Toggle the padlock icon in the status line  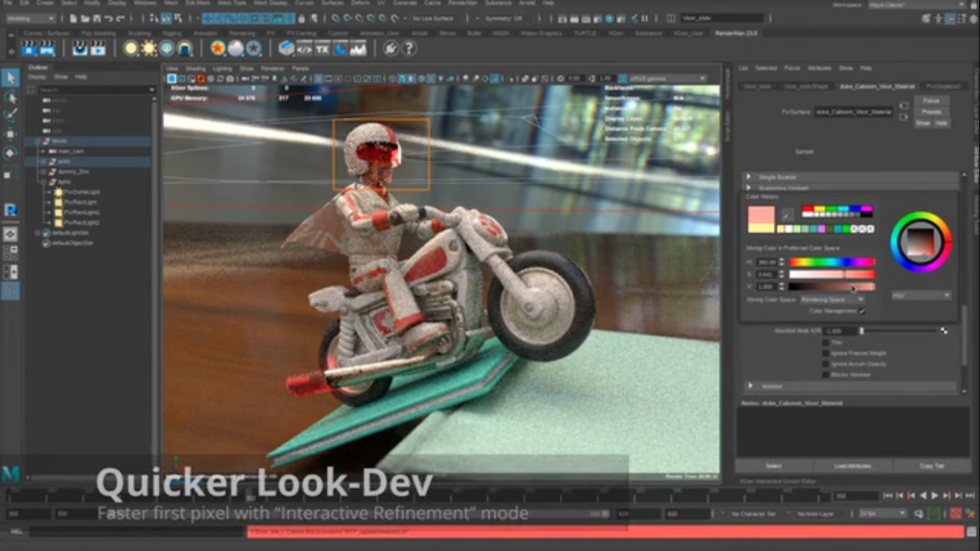click(x=301, y=19)
